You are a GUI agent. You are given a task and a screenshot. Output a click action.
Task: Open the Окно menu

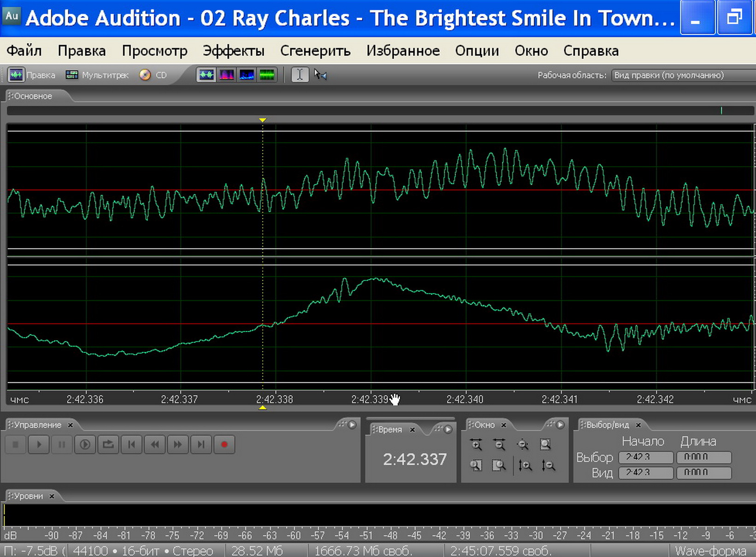point(531,51)
